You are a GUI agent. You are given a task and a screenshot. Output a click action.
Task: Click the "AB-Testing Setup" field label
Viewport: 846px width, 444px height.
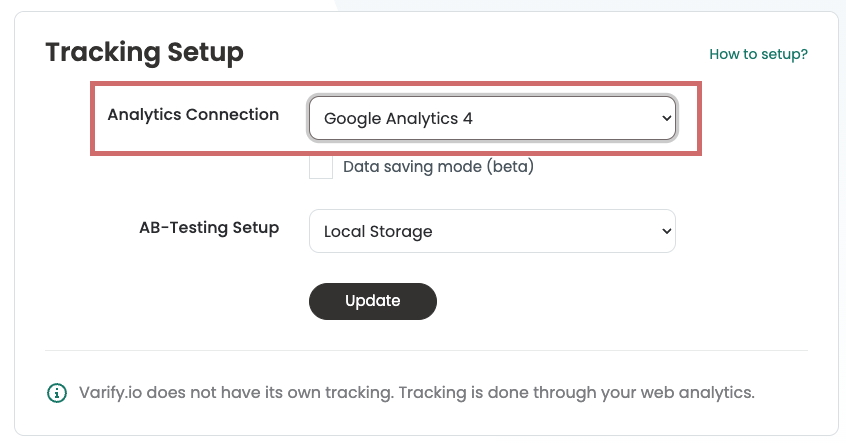click(x=209, y=228)
